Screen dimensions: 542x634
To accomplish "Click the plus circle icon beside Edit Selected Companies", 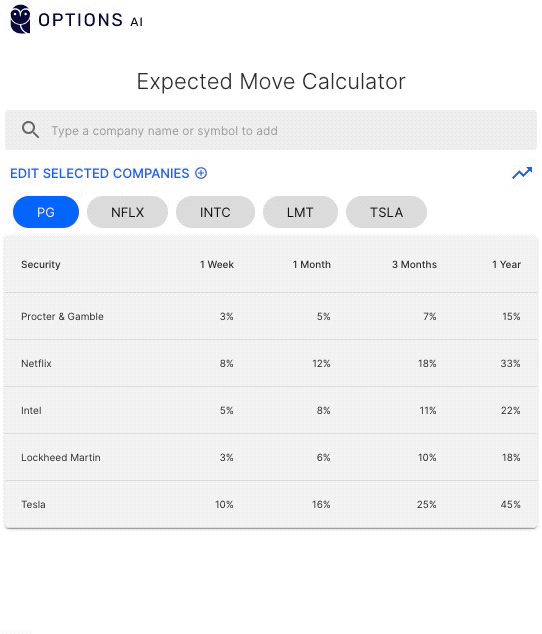I will (201, 173).
